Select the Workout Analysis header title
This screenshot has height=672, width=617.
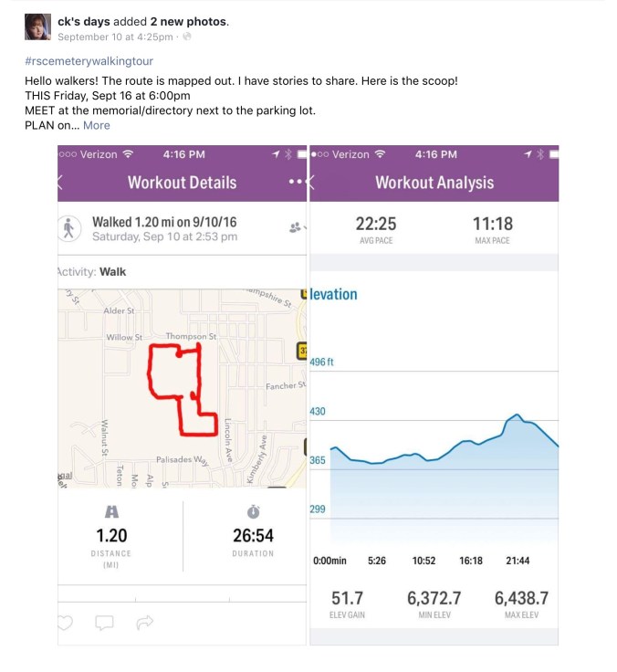434,182
